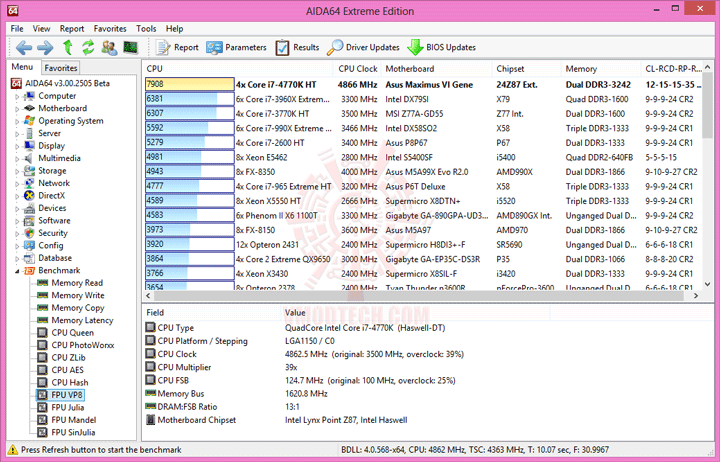The width and height of the screenshot is (720, 462).
Task: Select CPU Queen benchmark
Action: (x=73, y=332)
